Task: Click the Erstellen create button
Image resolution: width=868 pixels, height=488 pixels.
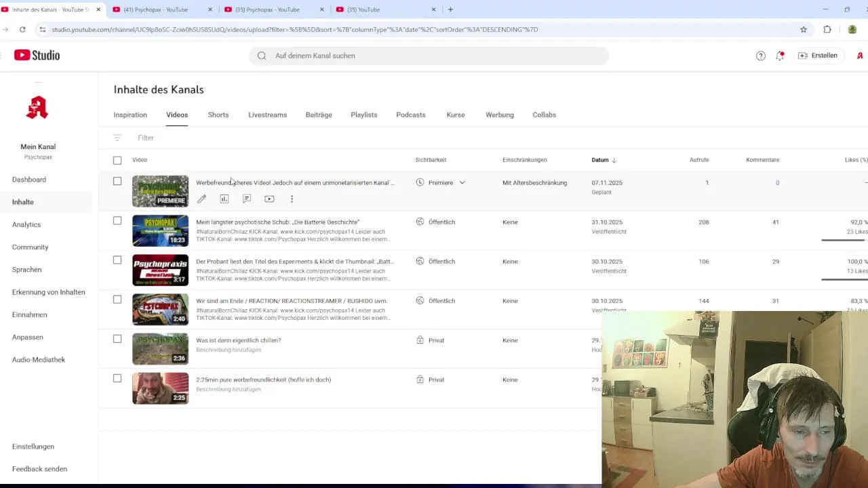Action: [x=818, y=56]
